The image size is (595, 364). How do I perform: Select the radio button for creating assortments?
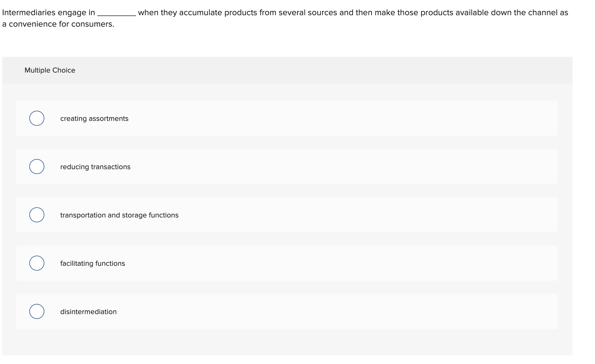(x=37, y=118)
